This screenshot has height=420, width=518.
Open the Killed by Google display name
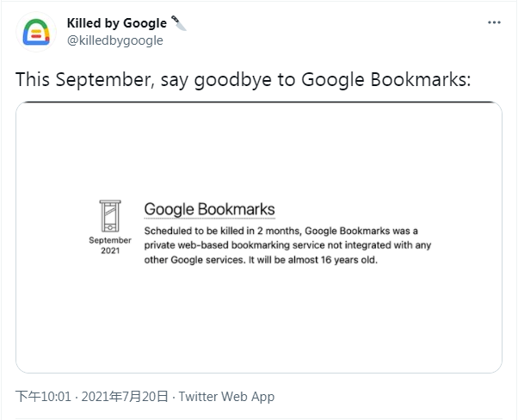[x=116, y=23]
